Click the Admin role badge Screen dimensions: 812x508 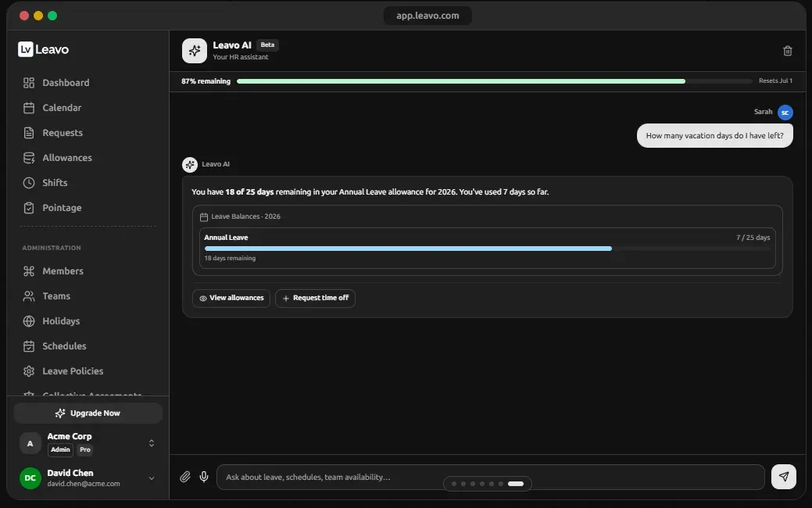60,450
